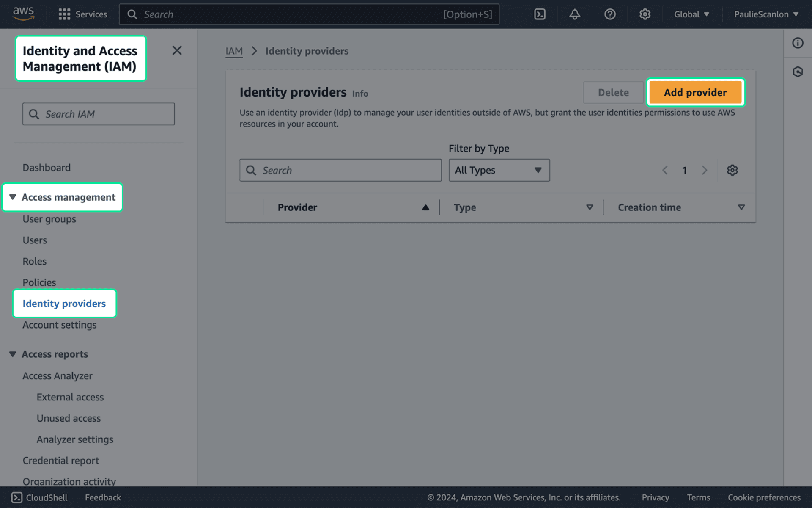Image resolution: width=812 pixels, height=508 pixels.
Task: Open the Global region selector
Action: (x=691, y=14)
